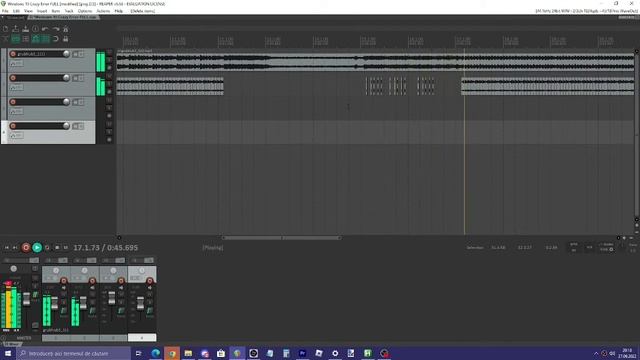Open the File menu
Image resolution: width=640 pixels, height=360 pixels.
point(5,11)
